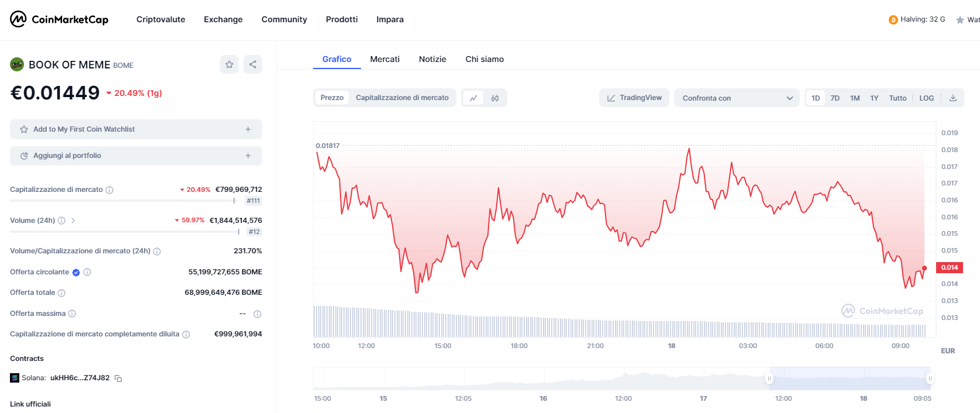This screenshot has width=980, height=413.
Task: Switch to the candlestick chart icon
Action: pyautogui.click(x=495, y=98)
